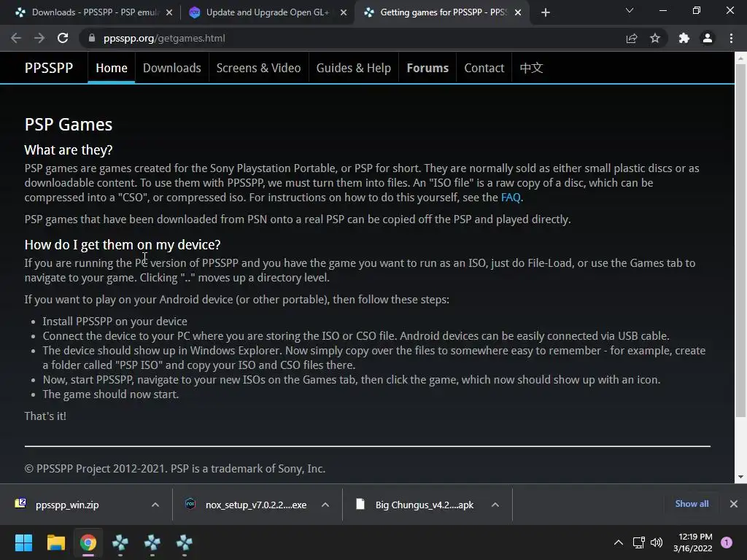Click the browser forward arrow
Screen dimensions: 747x560
point(39,38)
